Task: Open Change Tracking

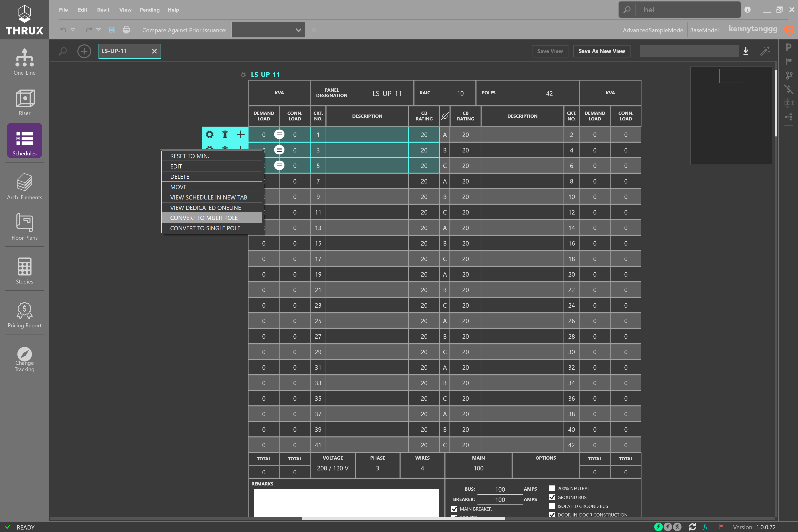Action: tap(24, 359)
